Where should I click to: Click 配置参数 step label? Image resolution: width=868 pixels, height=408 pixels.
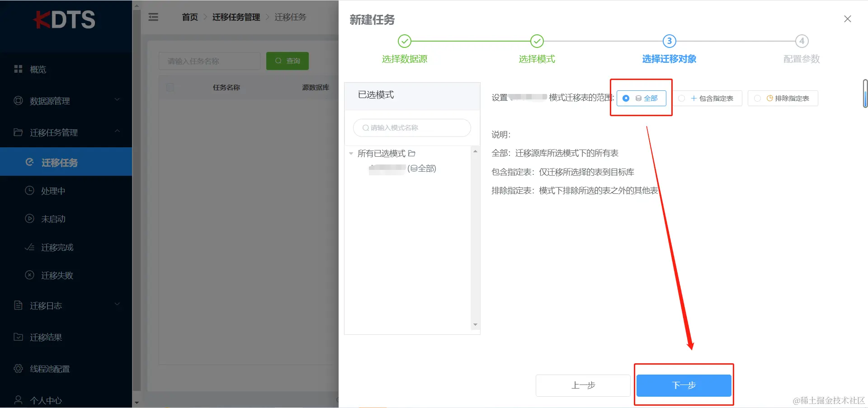(x=802, y=59)
